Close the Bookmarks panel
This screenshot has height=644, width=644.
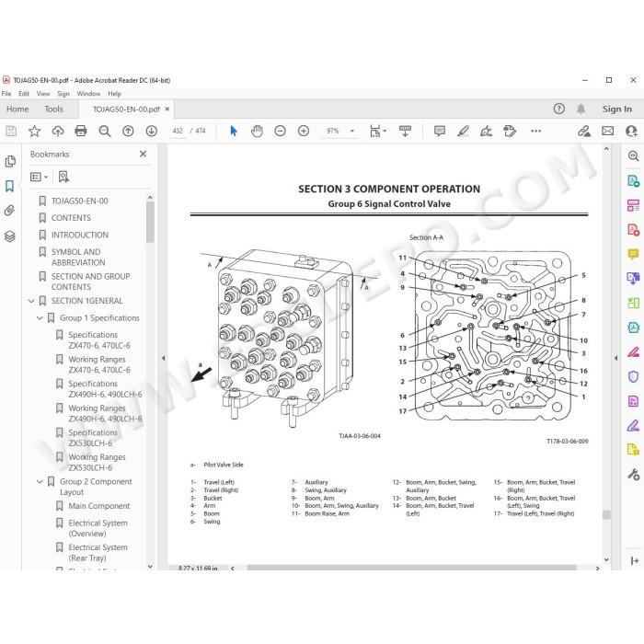coord(143,154)
